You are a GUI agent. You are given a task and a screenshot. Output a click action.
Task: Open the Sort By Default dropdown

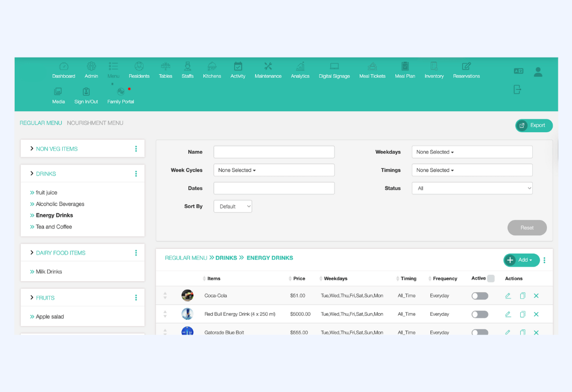[x=233, y=206]
